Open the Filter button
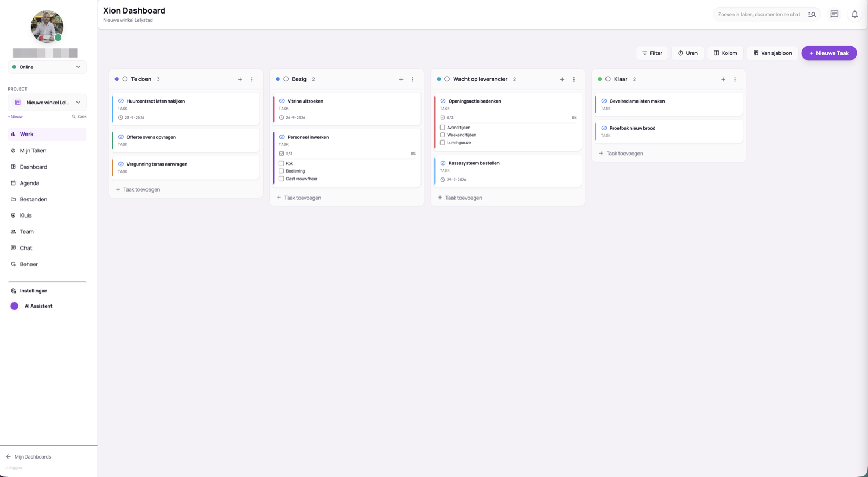Screen dimensions: 868x477 point(652,53)
